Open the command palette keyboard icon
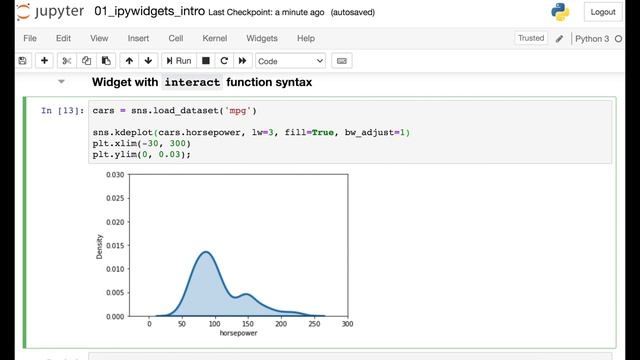This screenshot has height=360, width=640. (342, 61)
